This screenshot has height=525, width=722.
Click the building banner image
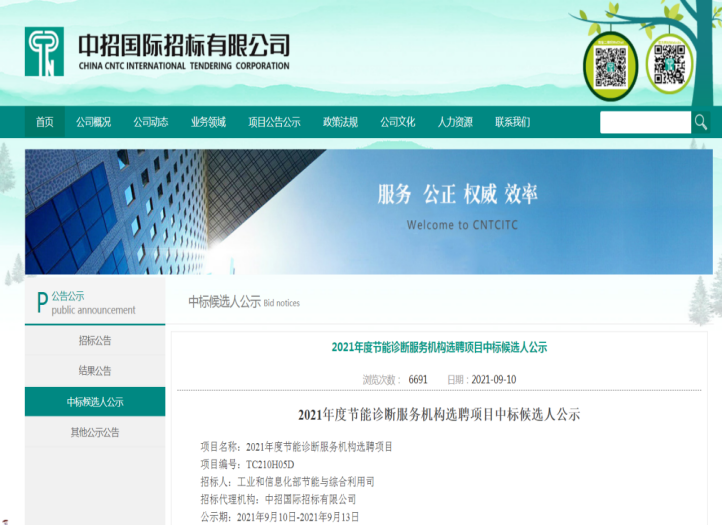coord(368,212)
